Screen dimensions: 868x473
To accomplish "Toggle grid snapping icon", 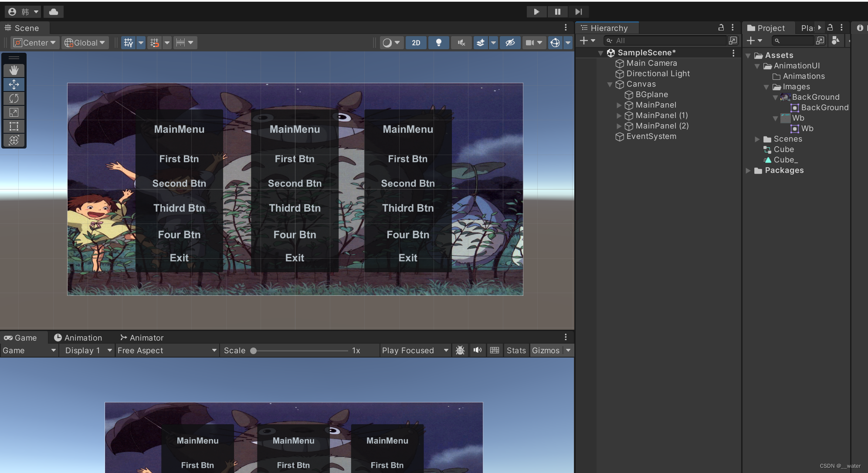I will click(x=154, y=43).
